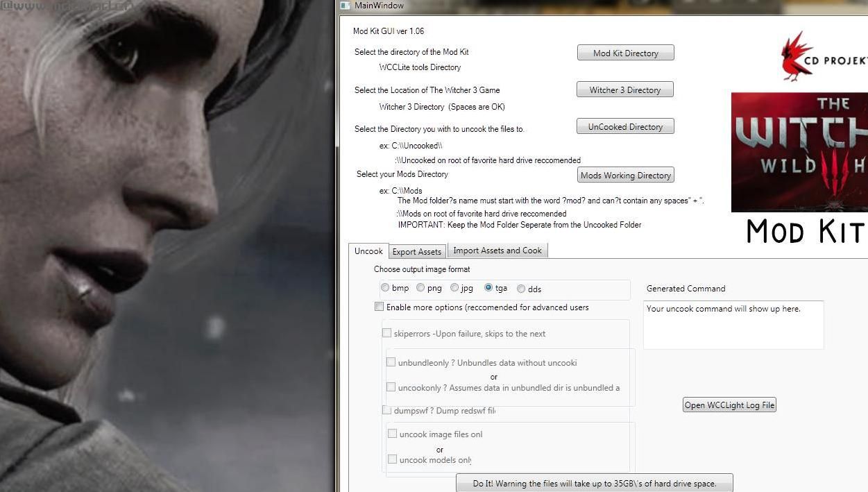The height and width of the screenshot is (492, 868).
Task: Select the tga radio button
Action: [x=488, y=287]
